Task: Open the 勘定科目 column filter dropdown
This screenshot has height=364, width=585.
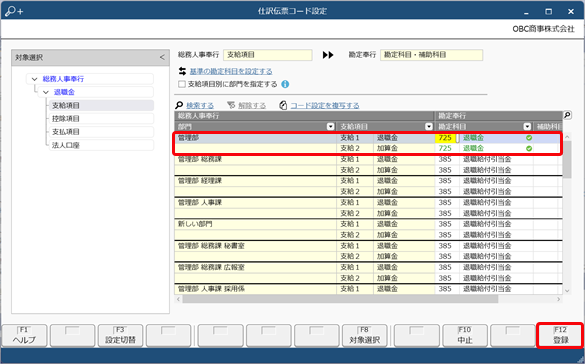Action: click(x=527, y=127)
